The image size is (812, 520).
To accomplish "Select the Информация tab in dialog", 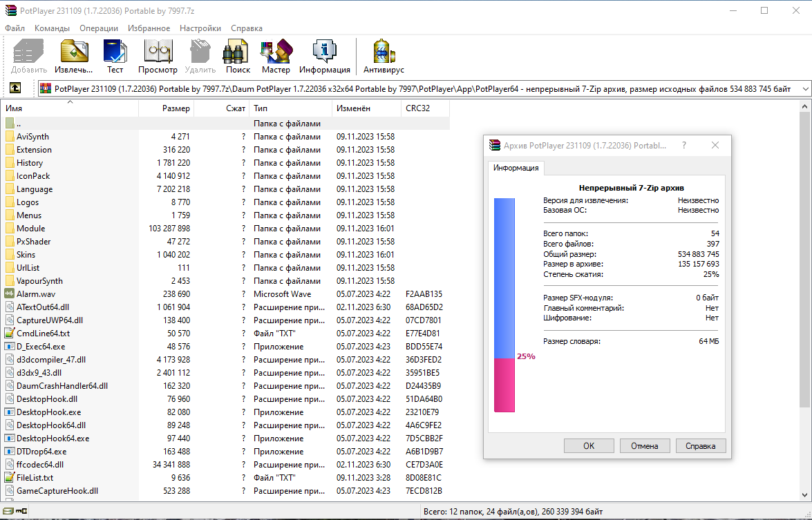I will pyautogui.click(x=516, y=168).
